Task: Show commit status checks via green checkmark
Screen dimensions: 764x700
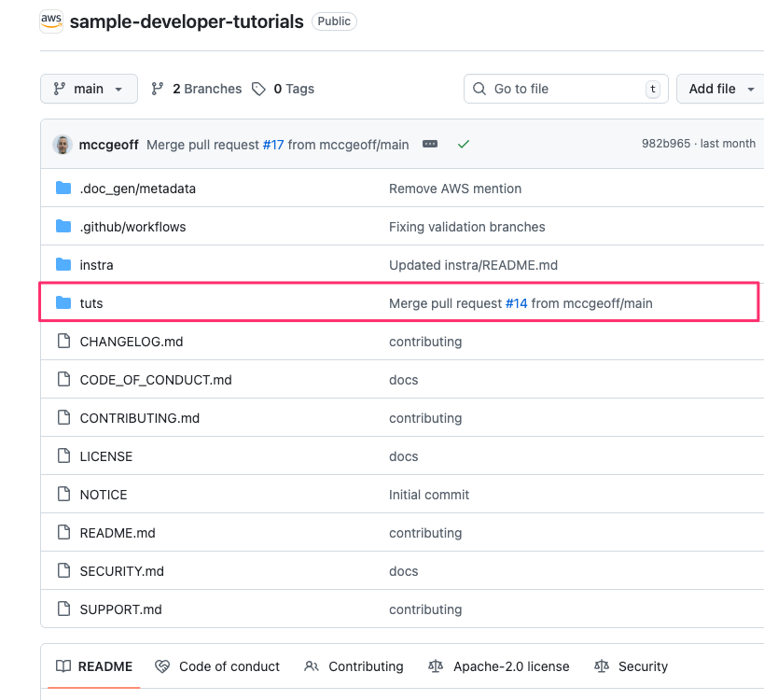Action: [x=464, y=144]
